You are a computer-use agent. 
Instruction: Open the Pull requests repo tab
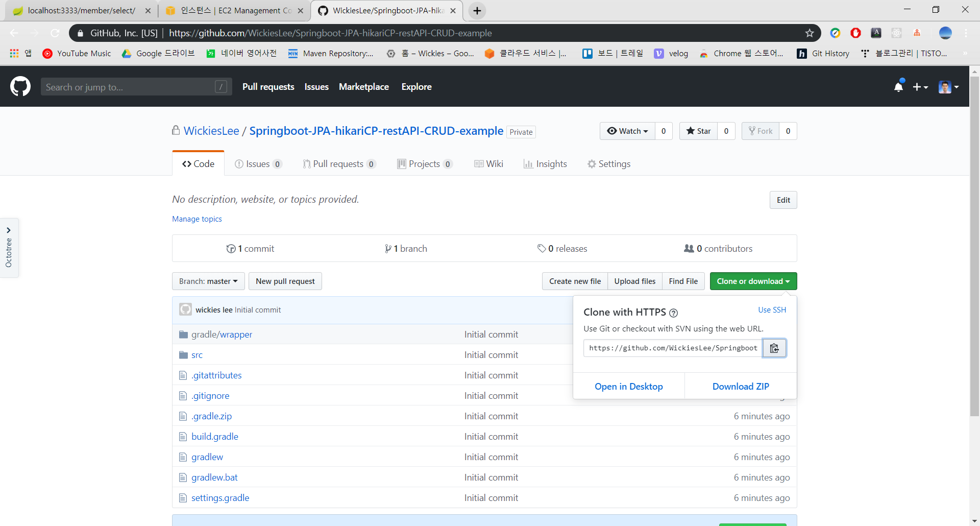(339, 164)
